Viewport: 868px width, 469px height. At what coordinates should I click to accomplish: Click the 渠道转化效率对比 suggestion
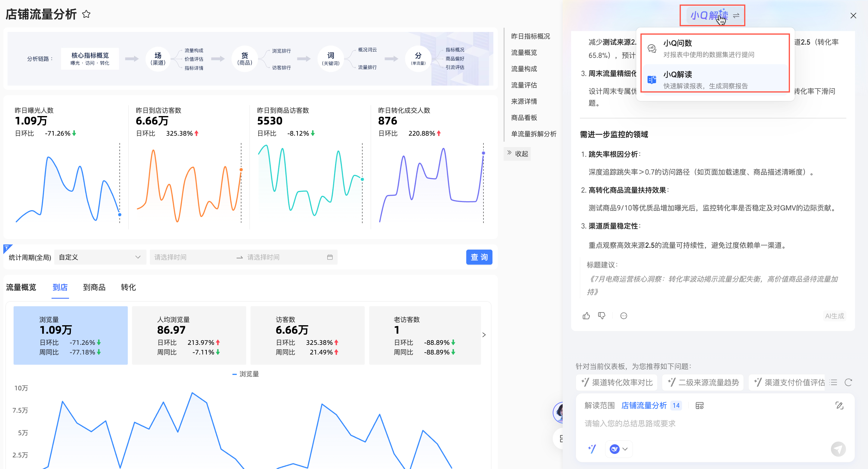[x=617, y=382]
